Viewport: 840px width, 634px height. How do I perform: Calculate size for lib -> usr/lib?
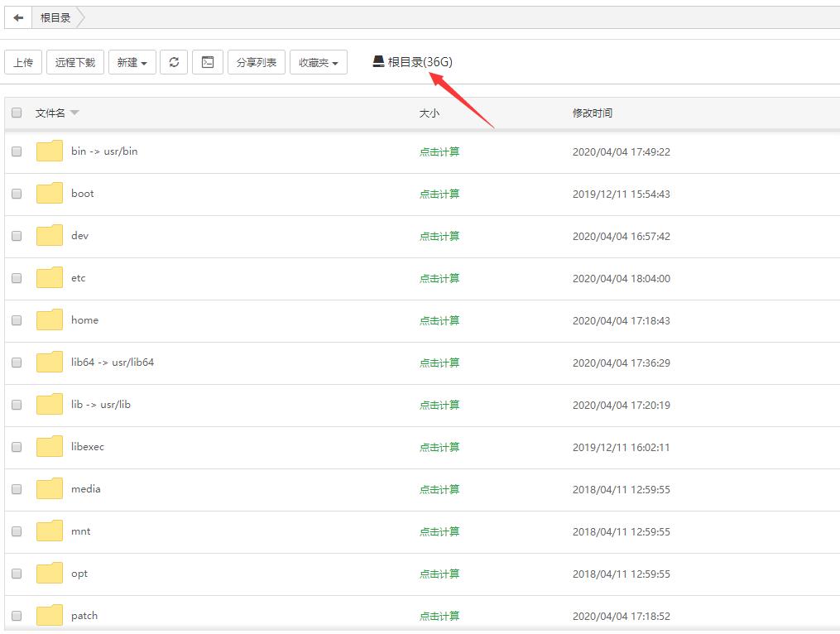(439, 406)
